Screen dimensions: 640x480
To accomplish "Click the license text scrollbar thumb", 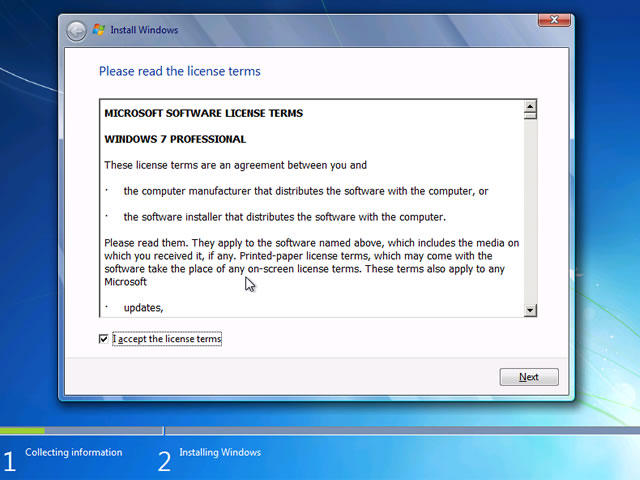I will pos(530,116).
